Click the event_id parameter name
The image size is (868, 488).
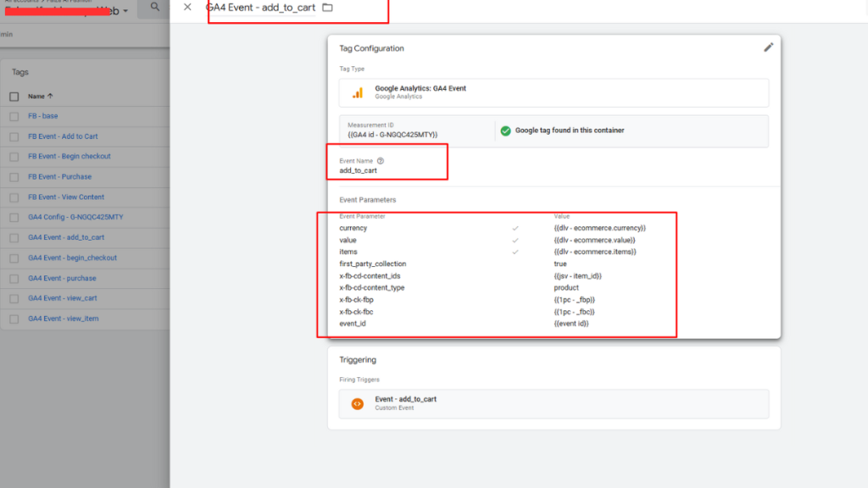pos(353,324)
